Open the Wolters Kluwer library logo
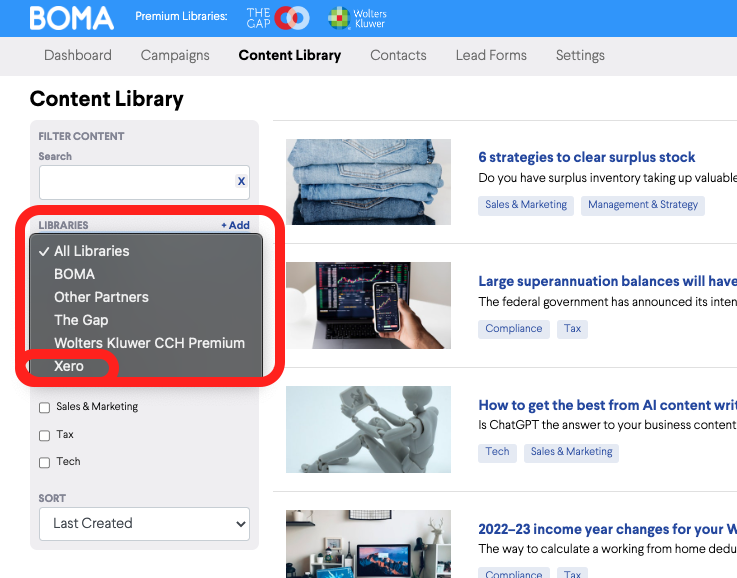This screenshot has width=737, height=578. pos(357,18)
